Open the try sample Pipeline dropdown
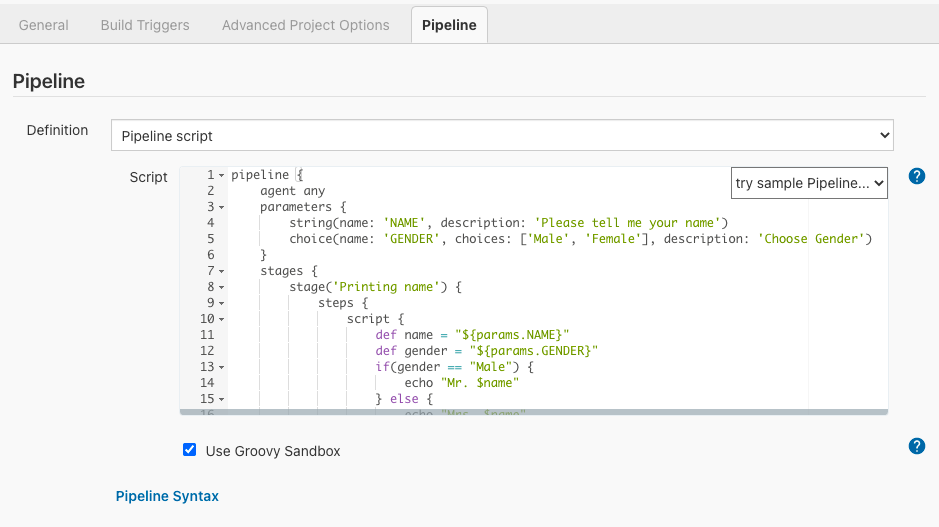 click(809, 183)
